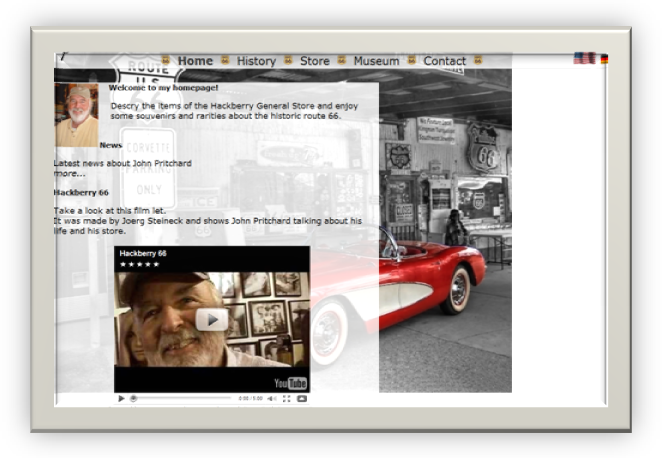Follow the "more..." news link
The height and width of the screenshot is (458, 662).
point(69,173)
